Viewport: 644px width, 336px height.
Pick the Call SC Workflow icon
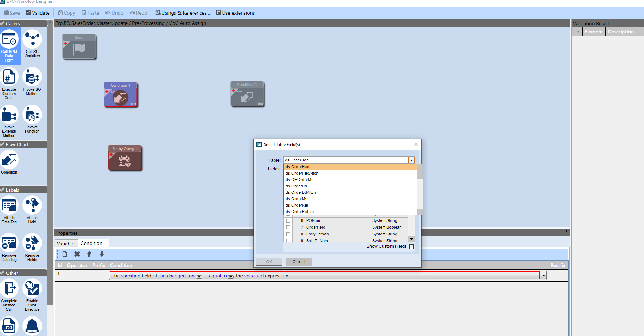point(32,44)
